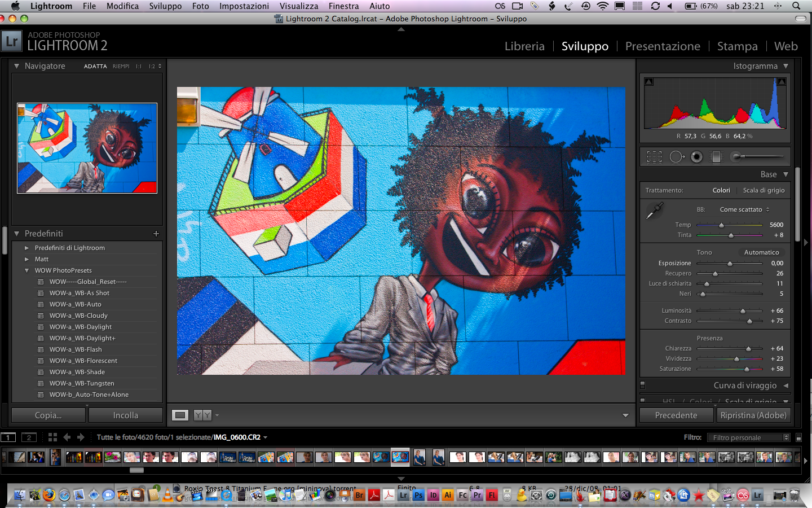Click Ripristina (Adobe) button
The width and height of the screenshot is (812, 508).
(x=753, y=415)
